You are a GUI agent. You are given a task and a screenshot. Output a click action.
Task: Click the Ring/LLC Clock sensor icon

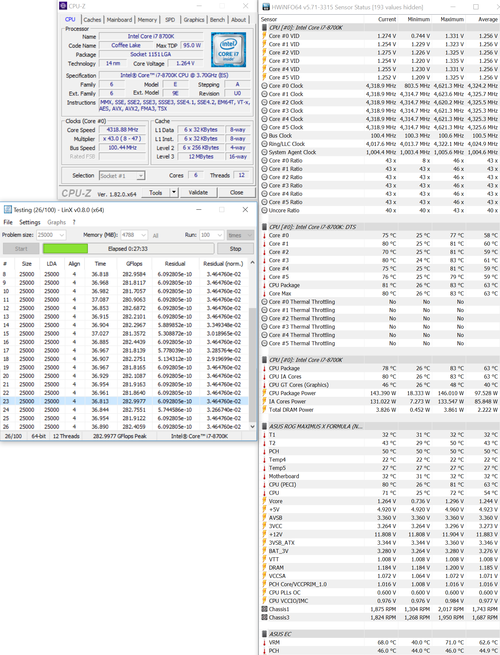(264, 144)
